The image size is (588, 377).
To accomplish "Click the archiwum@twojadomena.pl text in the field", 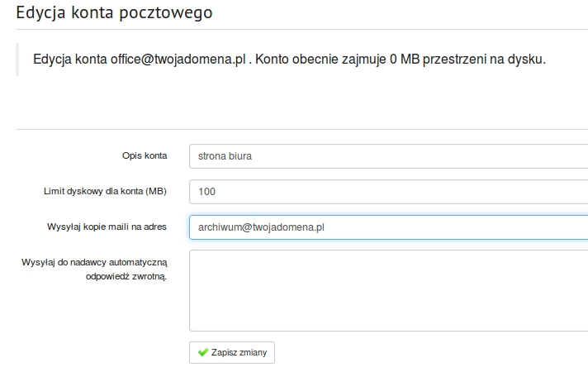I will click(261, 227).
